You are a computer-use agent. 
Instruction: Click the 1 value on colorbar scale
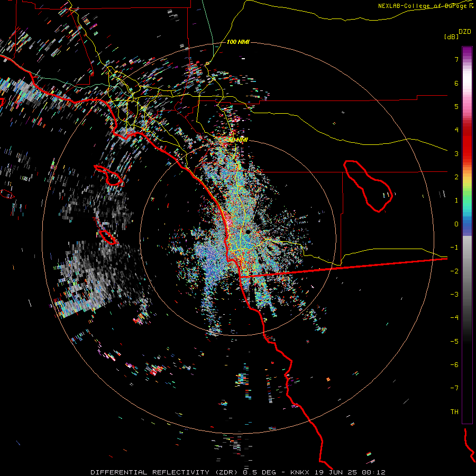(456, 200)
